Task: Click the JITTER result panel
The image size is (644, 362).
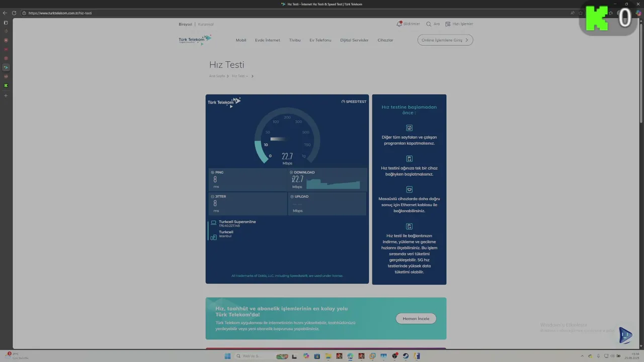Action: [x=248, y=204]
